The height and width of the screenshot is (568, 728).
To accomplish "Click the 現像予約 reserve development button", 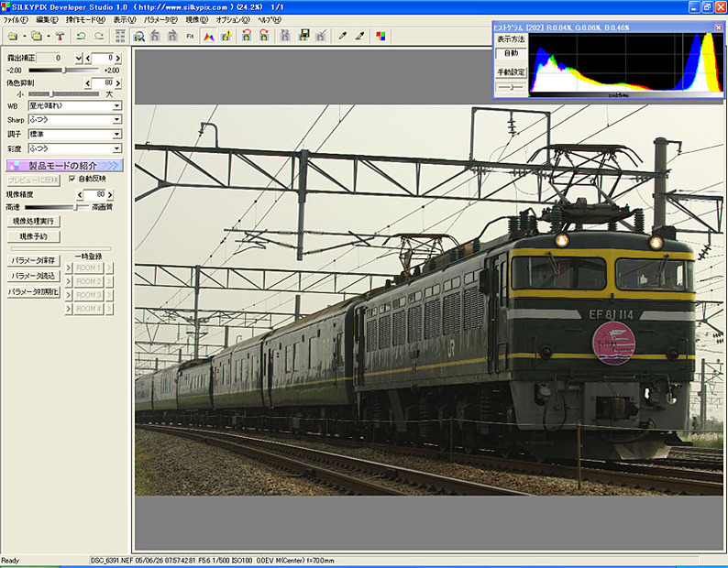I will pyautogui.click(x=33, y=236).
